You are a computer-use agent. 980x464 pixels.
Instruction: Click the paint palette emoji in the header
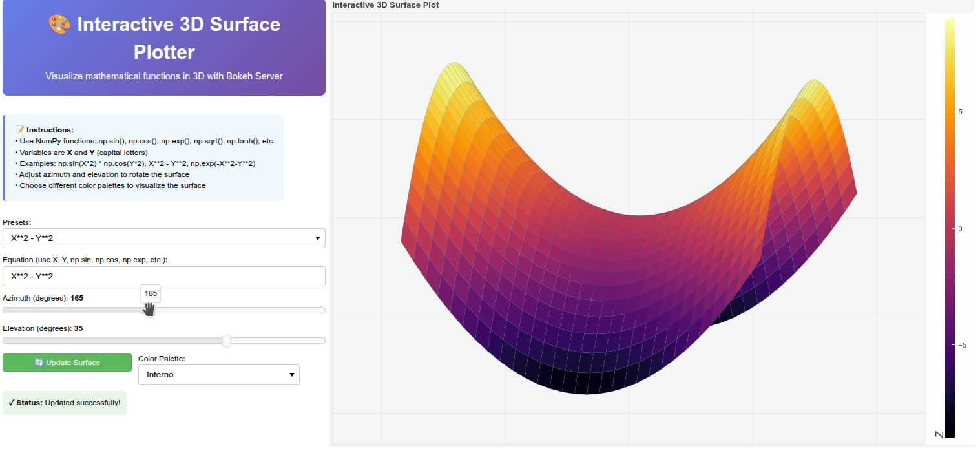[x=59, y=25]
